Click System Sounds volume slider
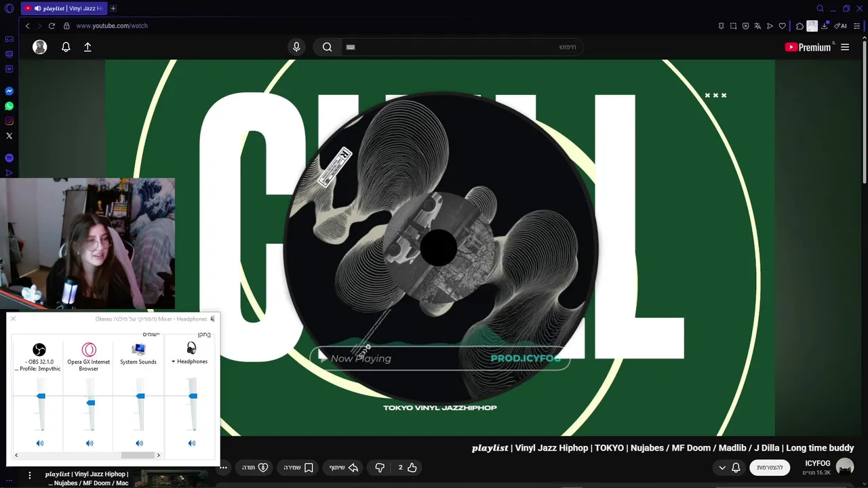The width and height of the screenshot is (868, 488). 140,396
